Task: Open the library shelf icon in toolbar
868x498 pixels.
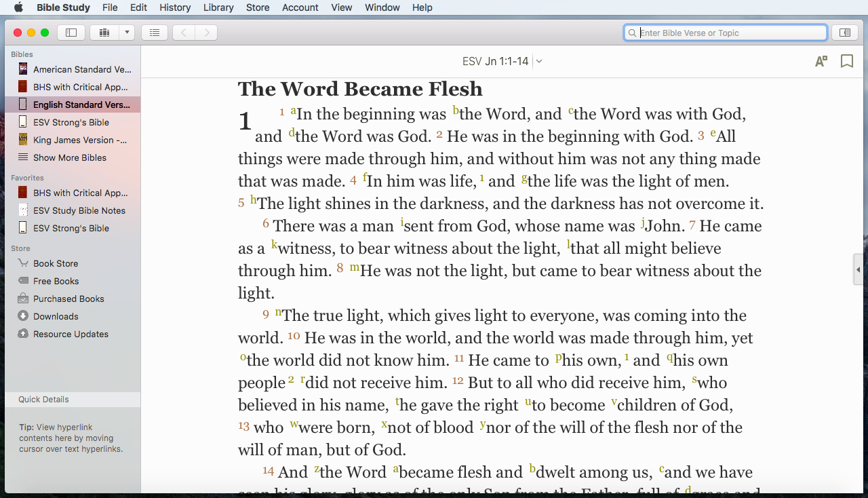Action: pos(104,33)
